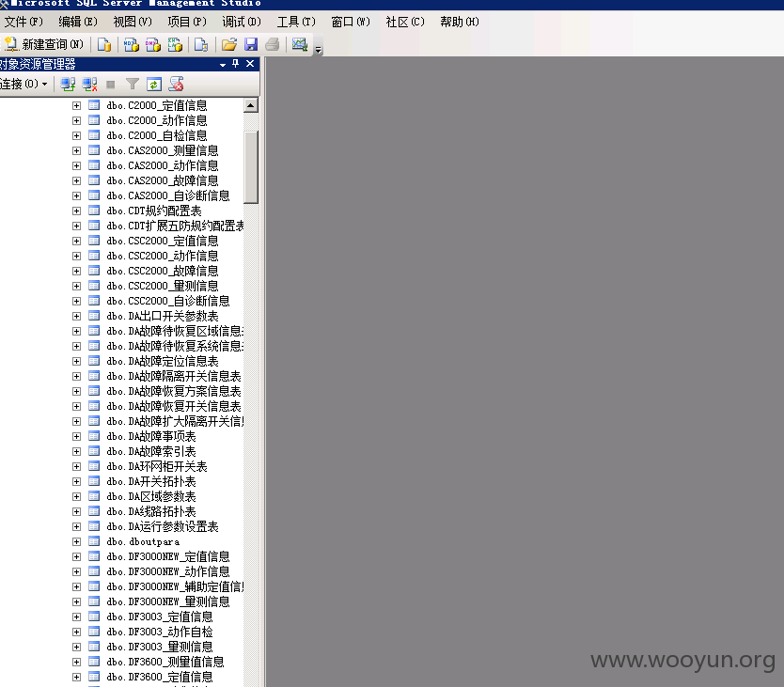Expand dbo.CDT规约配置表 node
The height and width of the screenshot is (687, 784).
click(76, 211)
